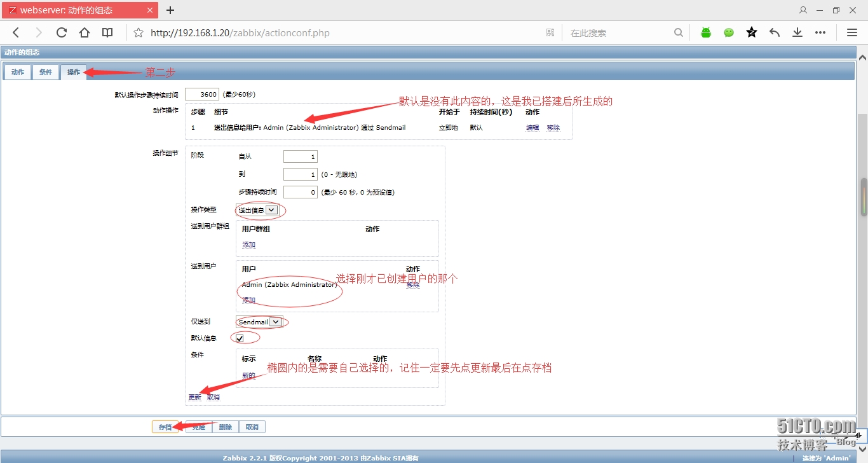Remove Admin user via 移除 link
The height and width of the screenshot is (463, 868).
click(413, 285)
